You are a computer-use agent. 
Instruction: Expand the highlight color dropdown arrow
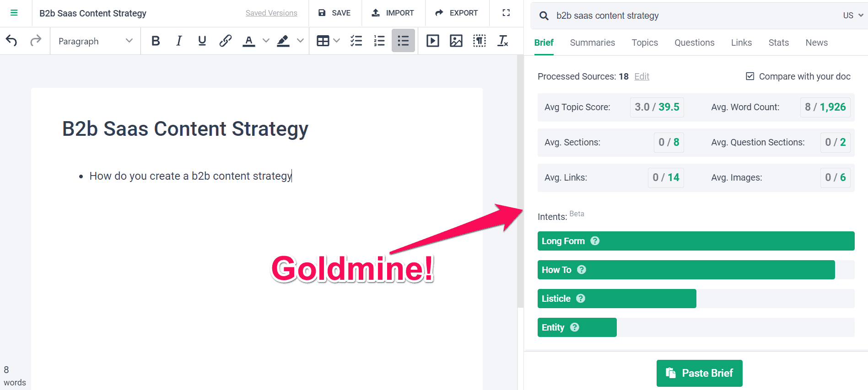coord(300,41)
